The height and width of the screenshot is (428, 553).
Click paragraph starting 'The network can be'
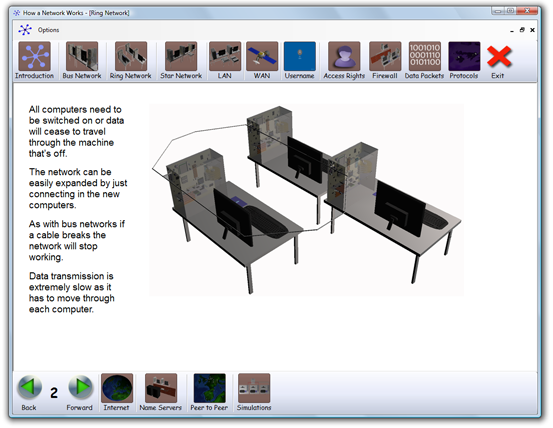click(x=78, y=189)
